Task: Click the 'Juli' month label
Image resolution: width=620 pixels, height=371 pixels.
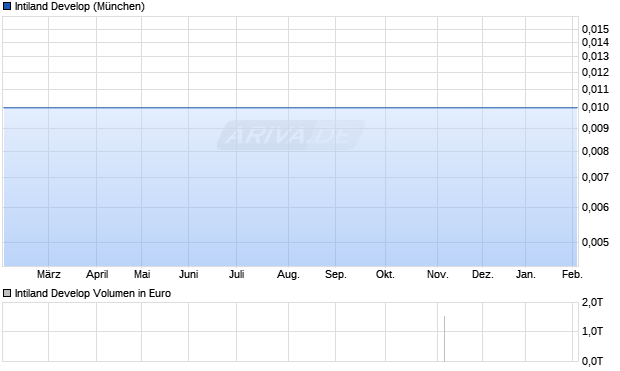Action: tap(236, 274)
